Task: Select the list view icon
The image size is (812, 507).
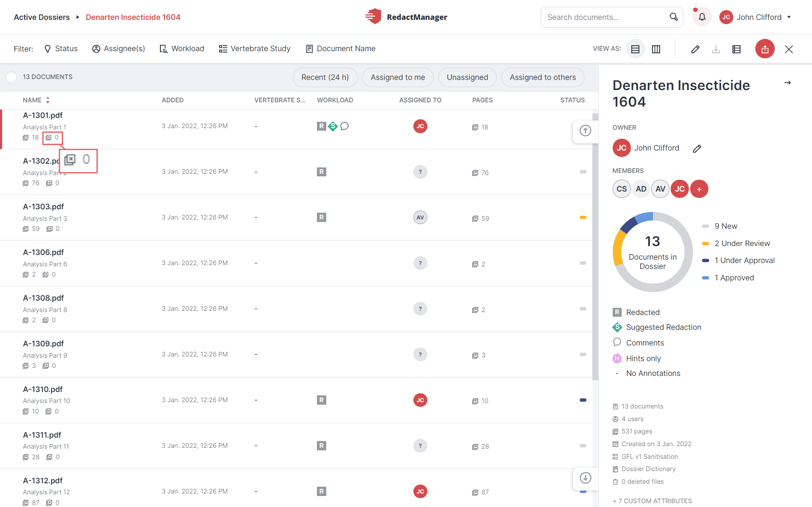Action: (x=635, y=49)
